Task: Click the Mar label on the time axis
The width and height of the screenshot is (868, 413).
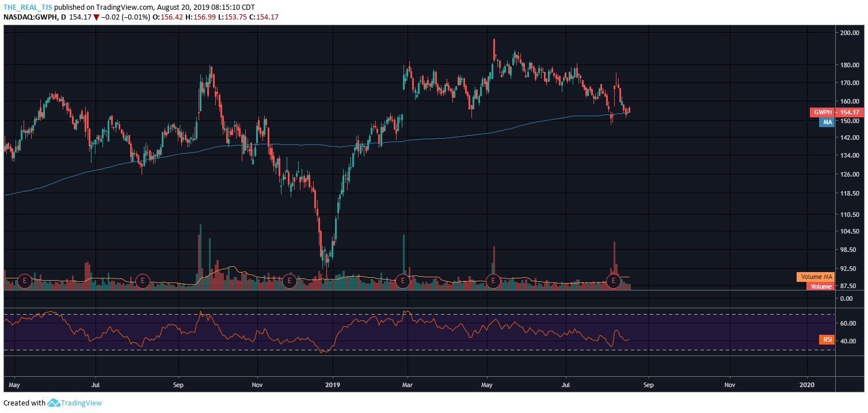Action: 408,384
